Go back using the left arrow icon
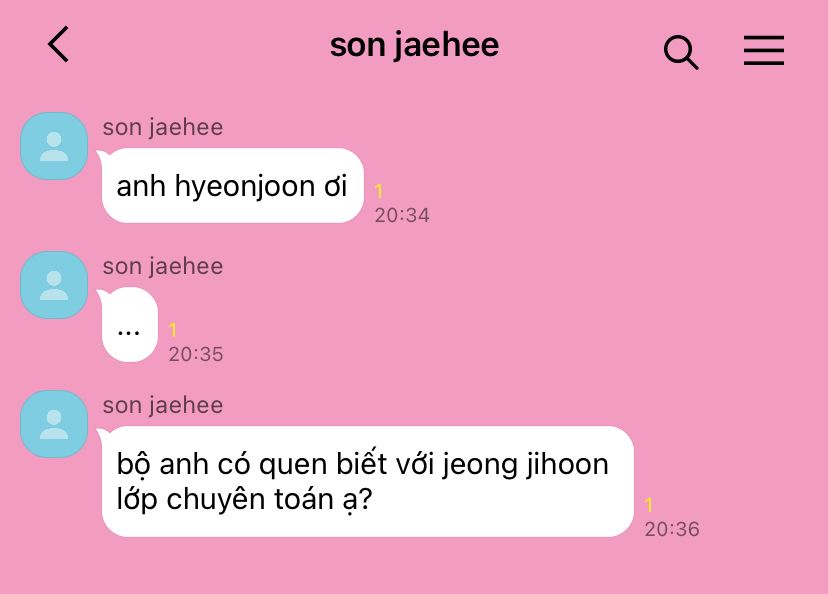Screen dimensions: 828x594 58,44
